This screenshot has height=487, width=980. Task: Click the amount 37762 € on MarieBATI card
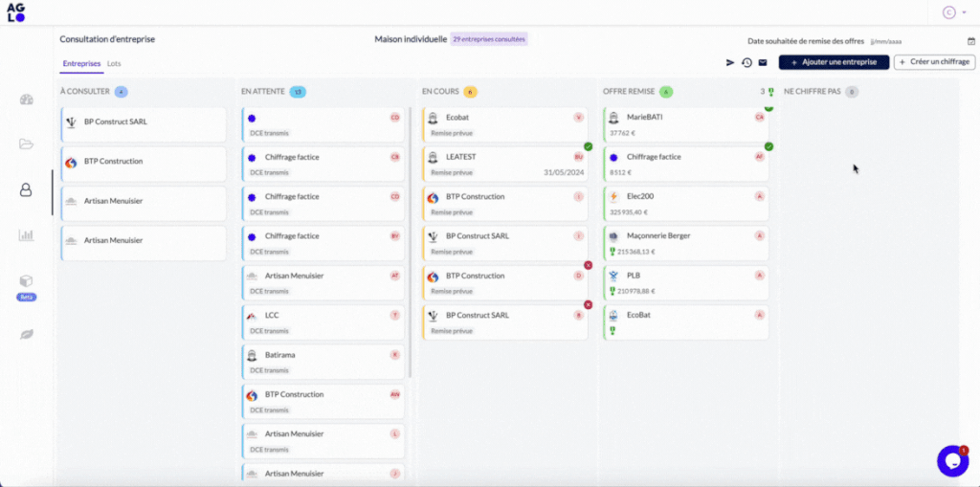tap(623, 133)
